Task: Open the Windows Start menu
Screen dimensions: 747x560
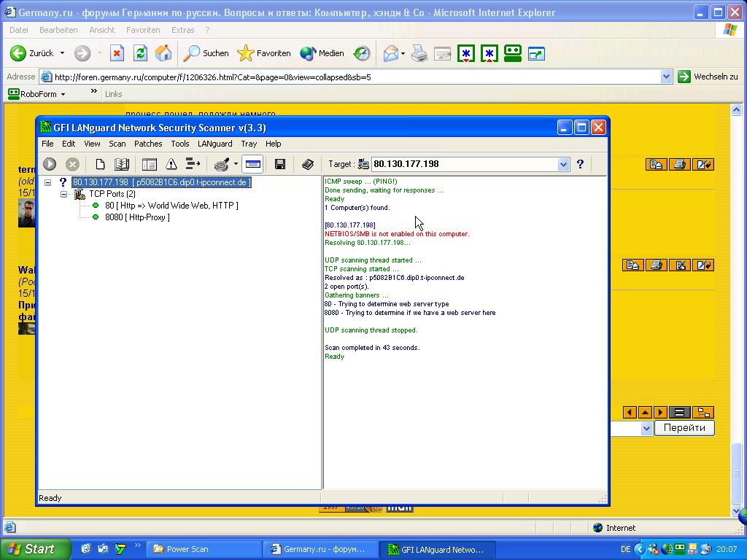Action: coord(34,549)
